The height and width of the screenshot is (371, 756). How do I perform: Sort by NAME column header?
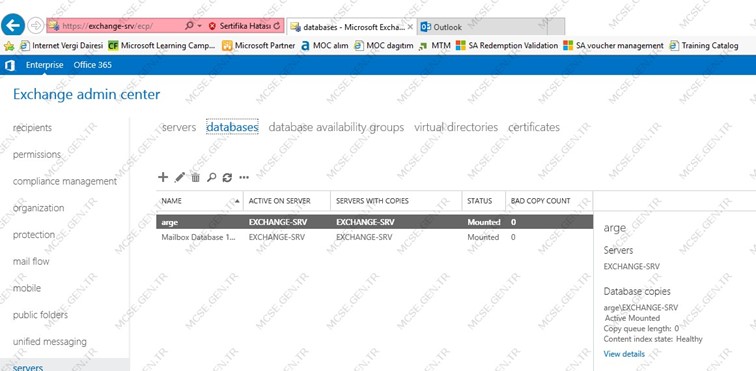200,201
